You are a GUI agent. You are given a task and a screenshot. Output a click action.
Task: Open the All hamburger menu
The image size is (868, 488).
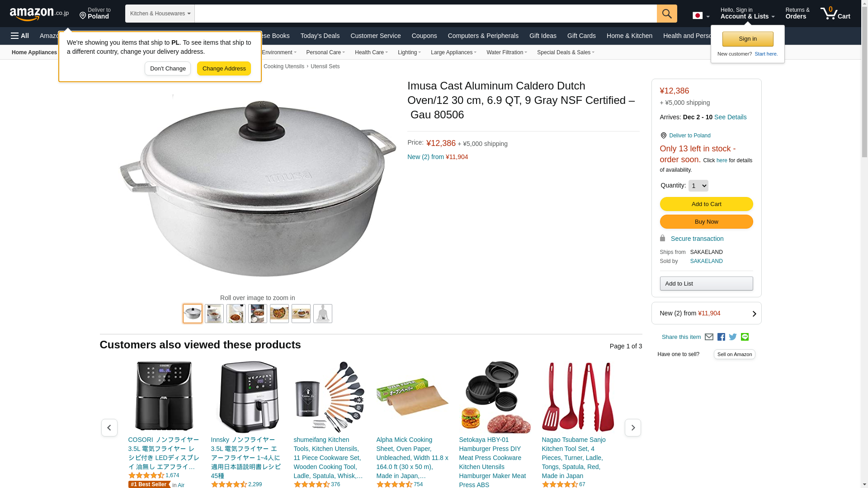20,36
